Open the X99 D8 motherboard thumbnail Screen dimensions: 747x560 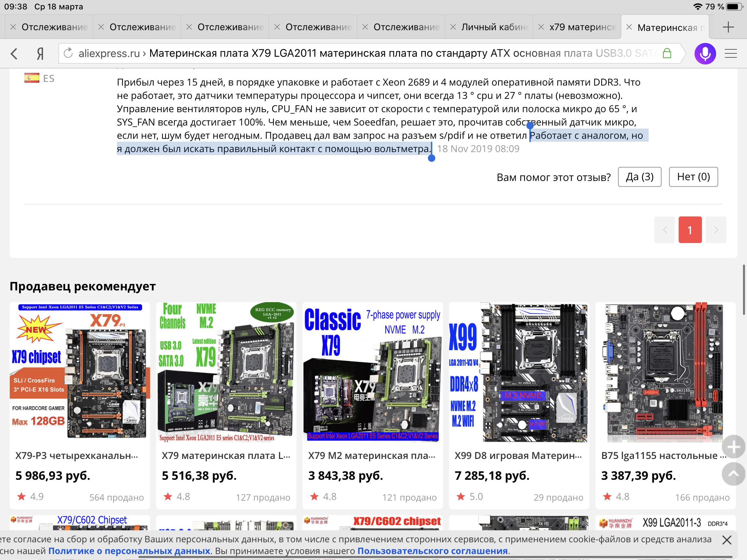(519, 373)
